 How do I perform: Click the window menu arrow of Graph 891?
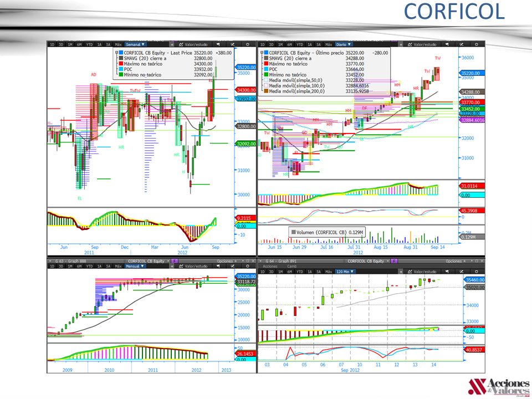(x=261, y=261)
